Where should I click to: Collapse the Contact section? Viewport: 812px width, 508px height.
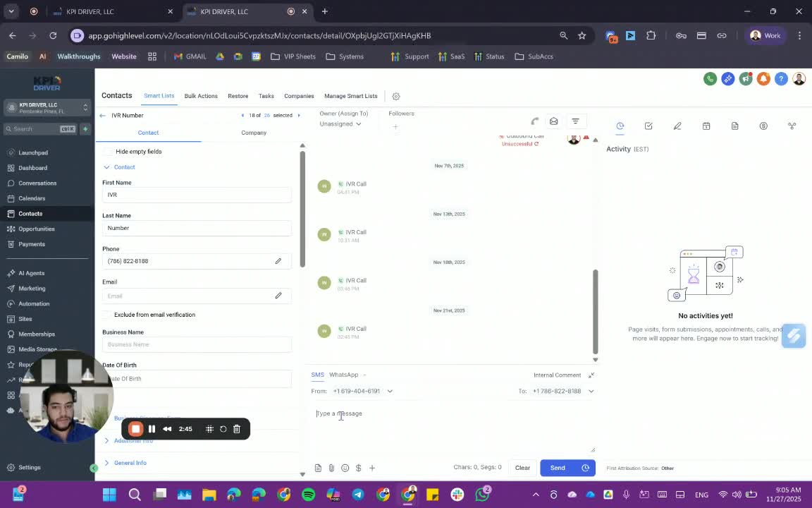[119, 167]
